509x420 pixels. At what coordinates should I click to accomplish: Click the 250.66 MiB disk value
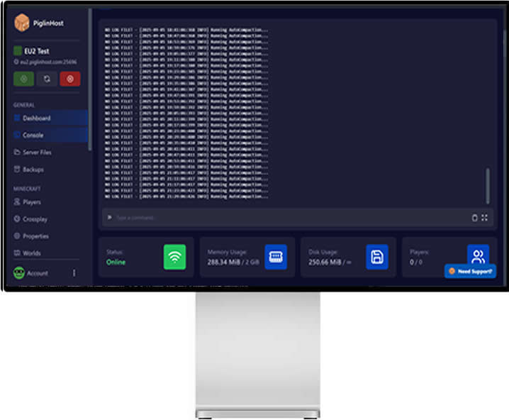(x=325, y=262)
